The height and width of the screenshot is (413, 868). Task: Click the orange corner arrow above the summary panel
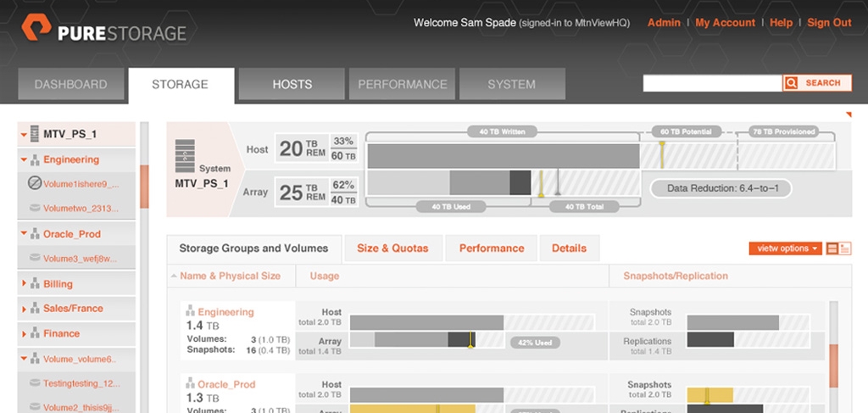(849, 114)
